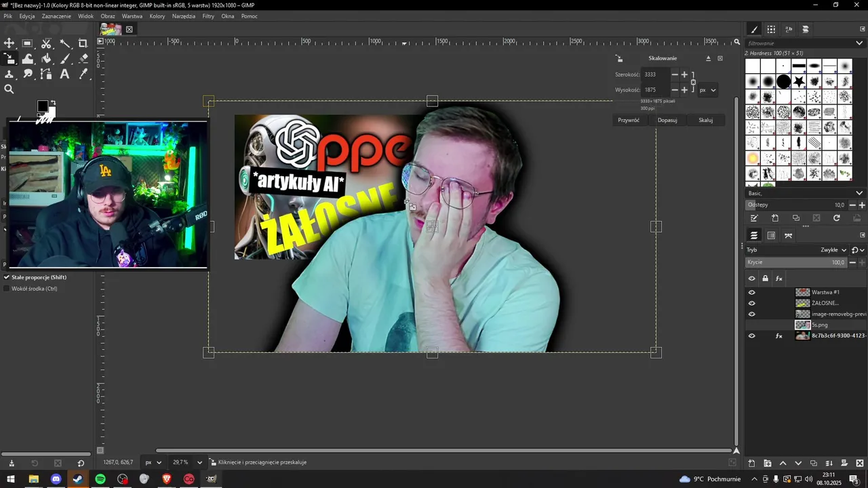Screen dimensions: 868x488
Task: Expand the brush filter dropdown arrow
Action: [859, 43]
